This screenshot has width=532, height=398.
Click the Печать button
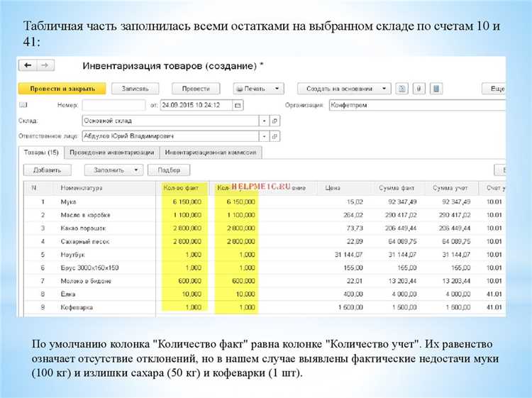point(258,89)
